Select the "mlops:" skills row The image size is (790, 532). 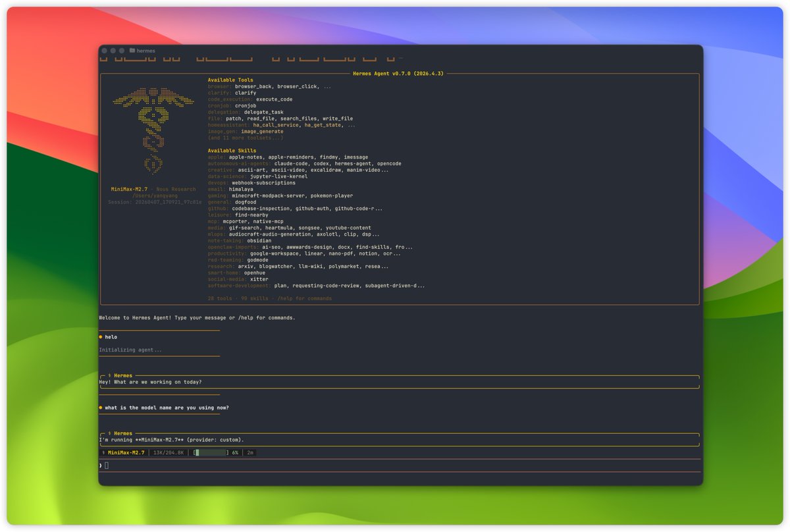click(x=294, y=234)
